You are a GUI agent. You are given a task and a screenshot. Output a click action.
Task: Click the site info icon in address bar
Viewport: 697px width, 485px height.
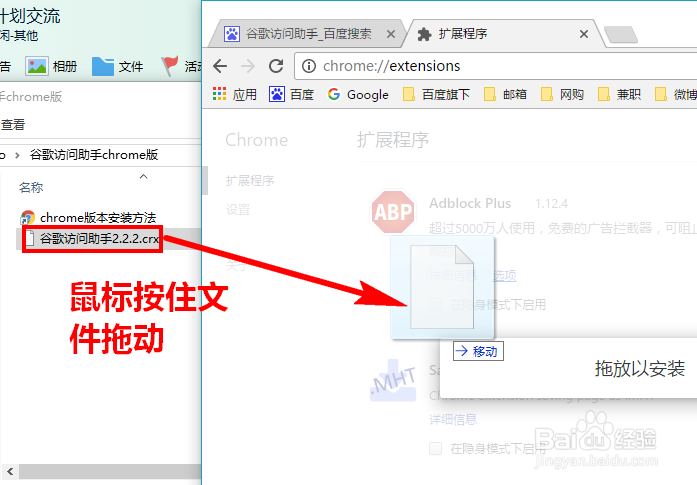(308, 66)
